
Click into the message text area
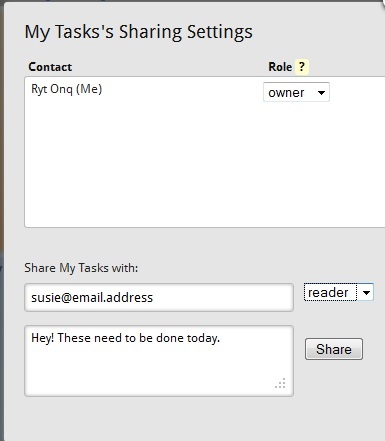(159, 361)
